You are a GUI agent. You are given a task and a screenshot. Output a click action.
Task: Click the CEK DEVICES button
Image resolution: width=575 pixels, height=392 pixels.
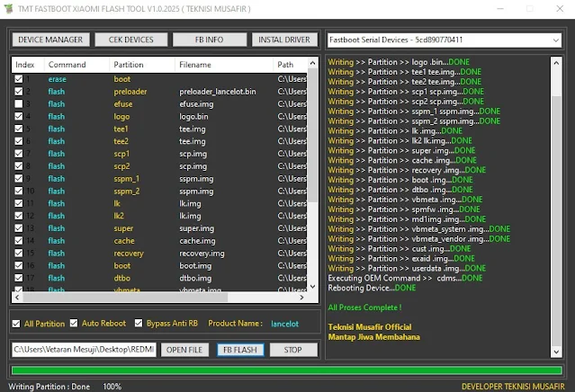[130, 40]
